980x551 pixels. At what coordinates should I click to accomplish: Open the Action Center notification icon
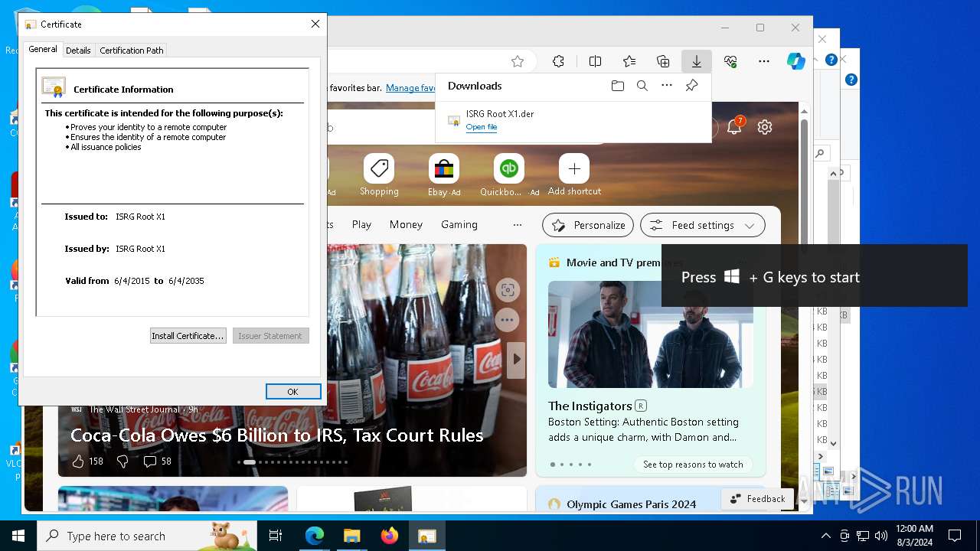[955, 536]
